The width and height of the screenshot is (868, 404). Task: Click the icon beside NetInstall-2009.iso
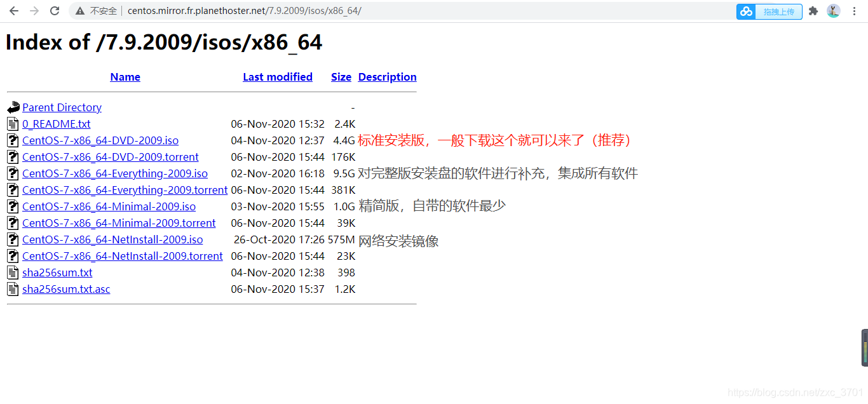click(x=13, y=239)
